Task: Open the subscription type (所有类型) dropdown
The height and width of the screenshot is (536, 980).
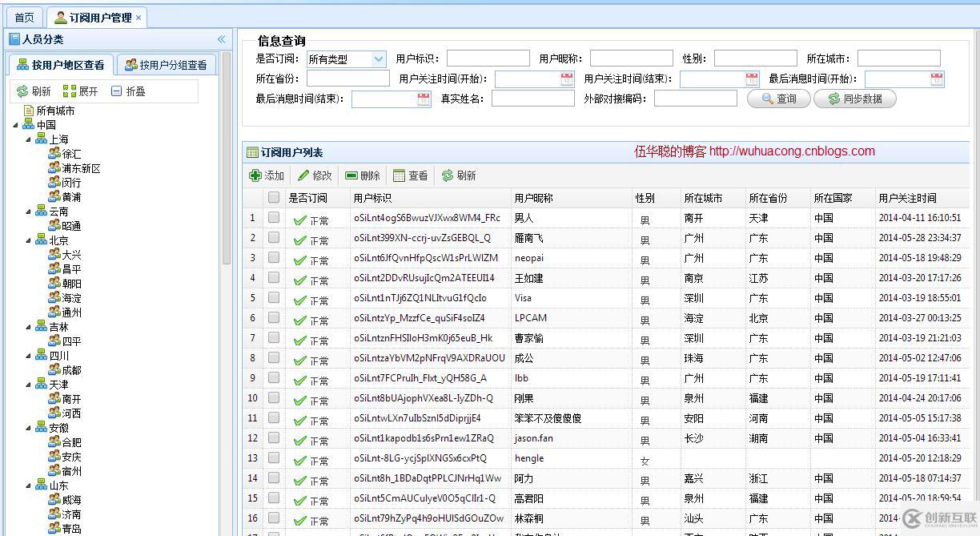Action: pos(379,58)
